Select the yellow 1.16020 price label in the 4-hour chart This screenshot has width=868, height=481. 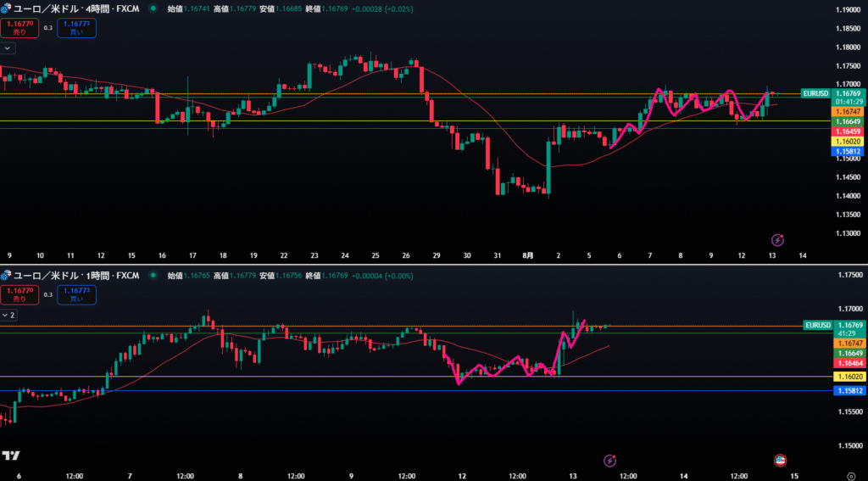(847, 142)
